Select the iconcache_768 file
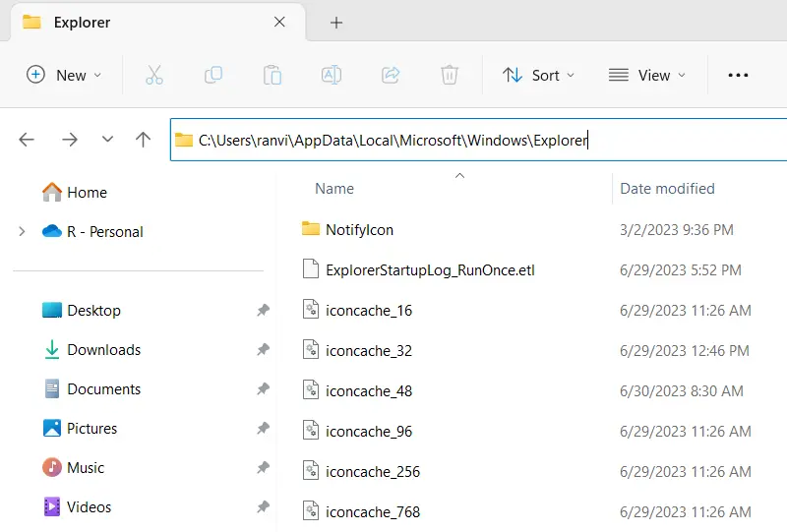787x532 pixels. pyautogui.click(x=373, y=511)
